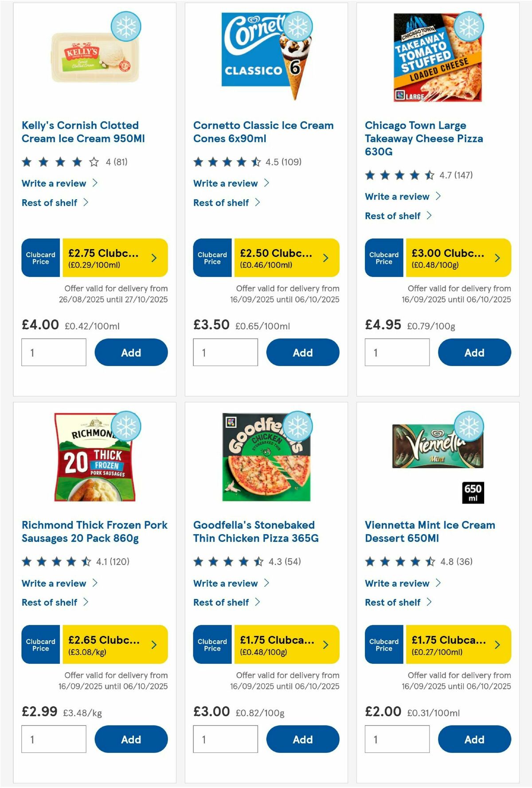532x788 pixels.
Task: Add Viennetta Mint dessert to basket
Action: point(474,739)
